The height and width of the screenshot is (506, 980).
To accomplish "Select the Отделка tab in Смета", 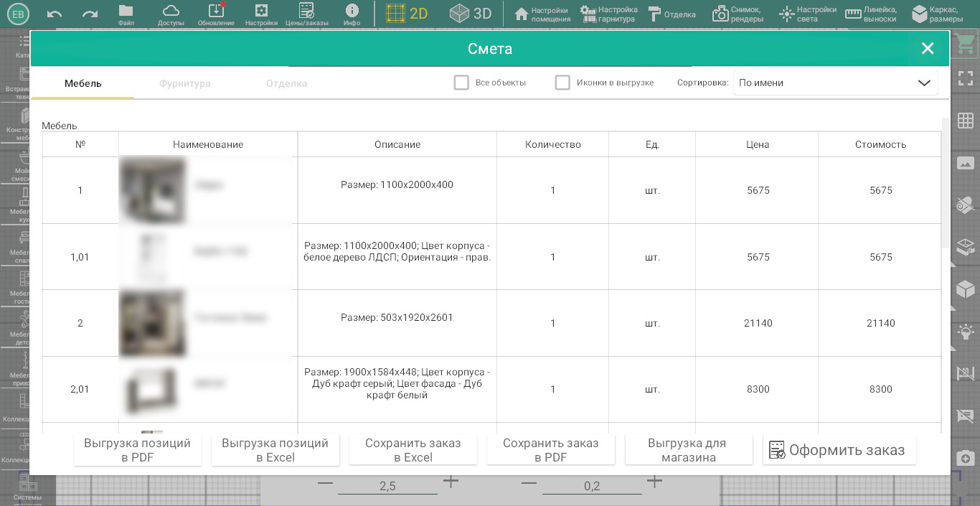I will pyautogui.click(x=286, y=83).
